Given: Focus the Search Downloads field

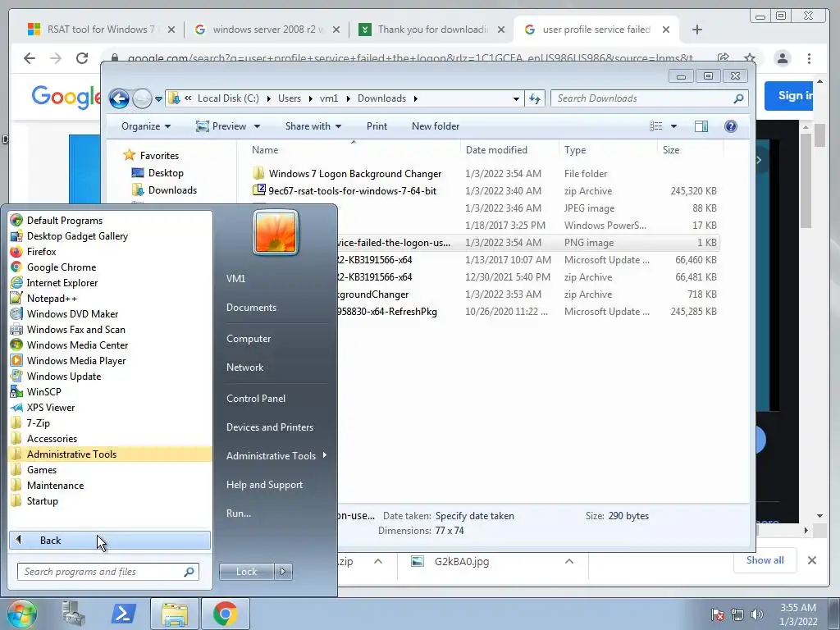Looking at the screenshot, I should tap(649, 98).
